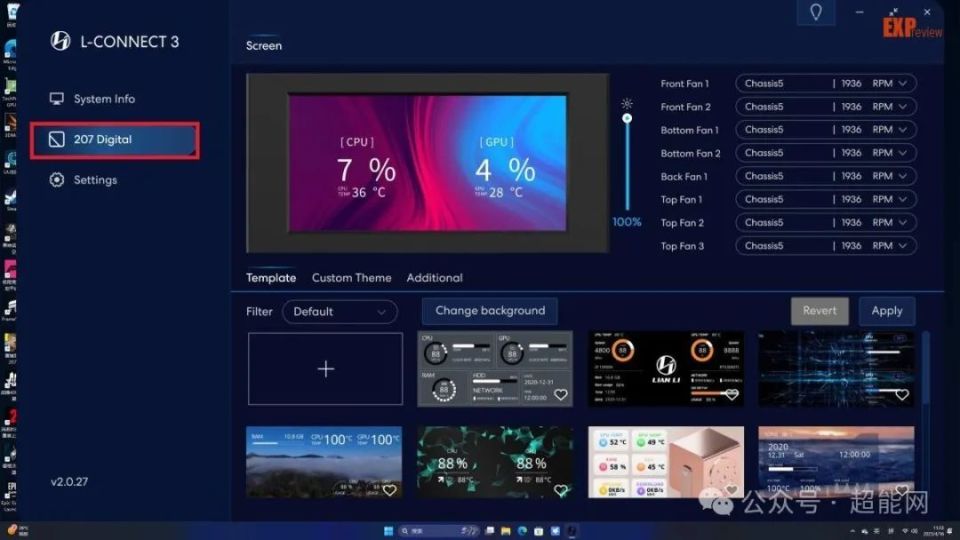Favorite the green polygon 88% template
The image size is (960, 540).
(x=560, y=490)
